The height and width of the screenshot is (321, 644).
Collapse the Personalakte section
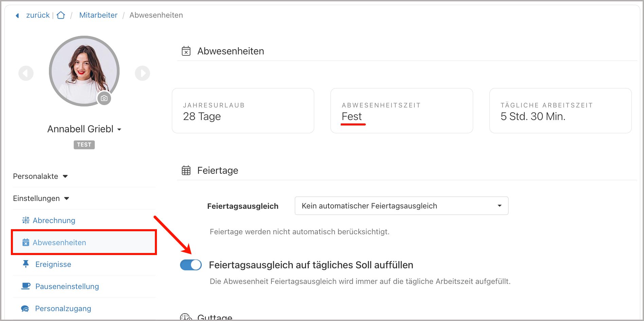pyautogui.click(x=40, y=176)
